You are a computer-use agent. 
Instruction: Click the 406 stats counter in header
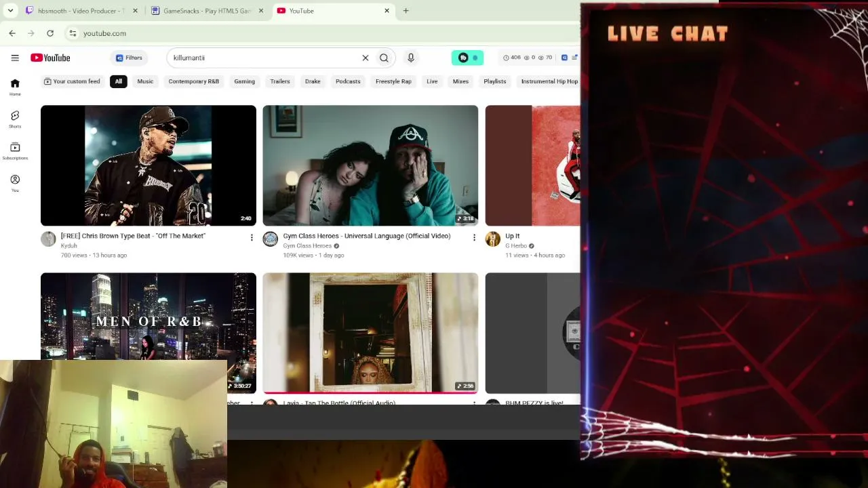pos(512,58)
